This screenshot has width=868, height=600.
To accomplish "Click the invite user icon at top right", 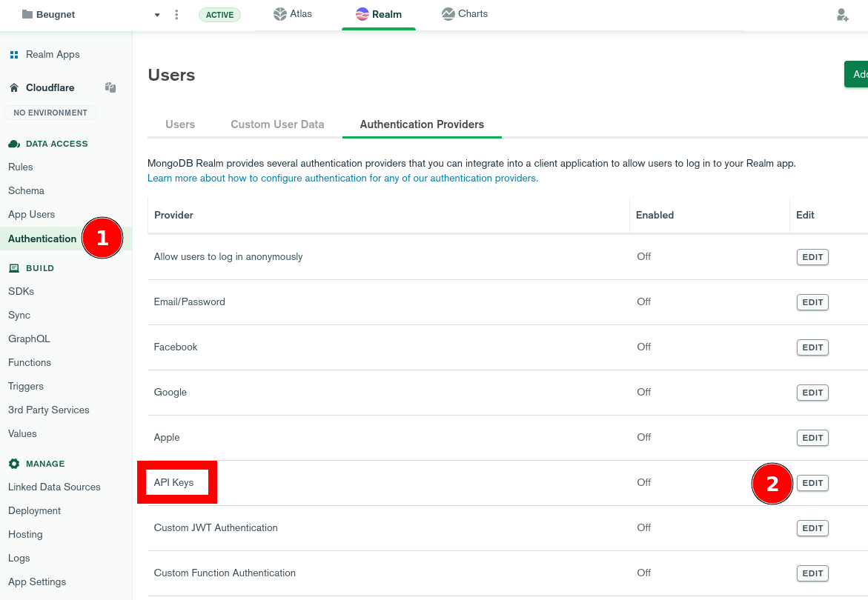I will click(843, 15).
